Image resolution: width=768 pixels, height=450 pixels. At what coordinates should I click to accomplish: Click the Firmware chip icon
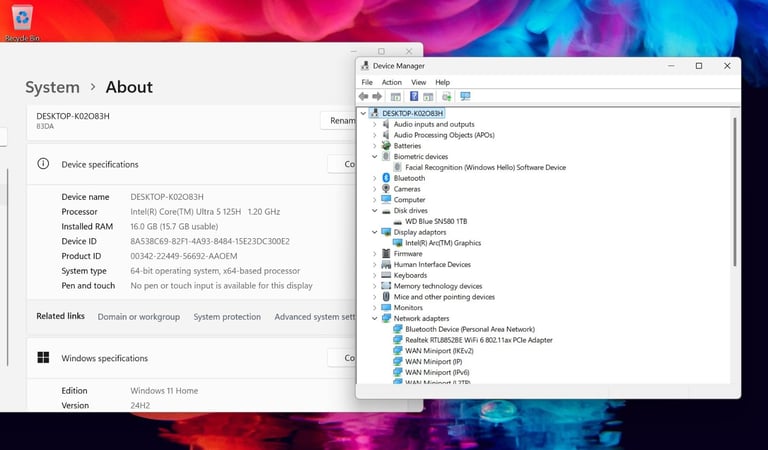(386, 253)
